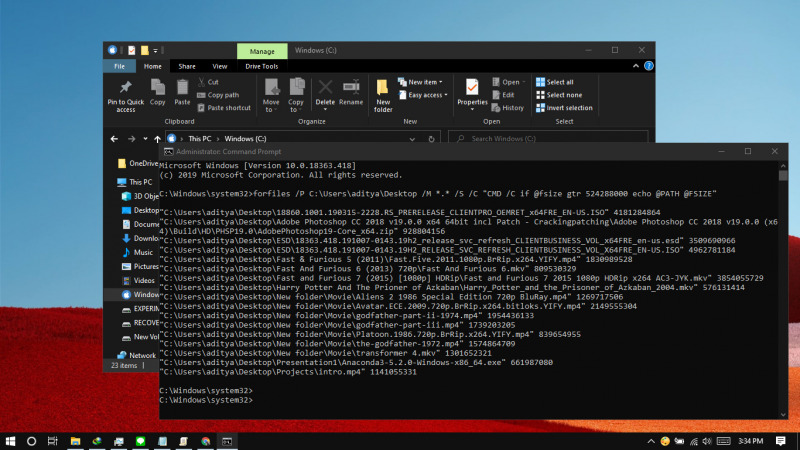Click Select all in ribbon
The width and height of the screenshot is (800, 450).
pos(555,82)
